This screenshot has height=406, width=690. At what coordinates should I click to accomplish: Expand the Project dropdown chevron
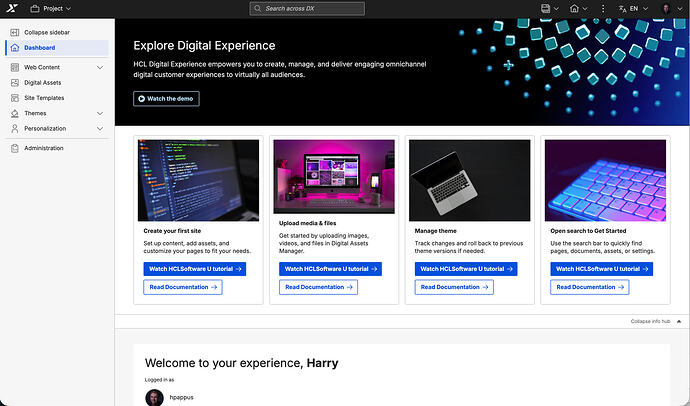[68, 8]
